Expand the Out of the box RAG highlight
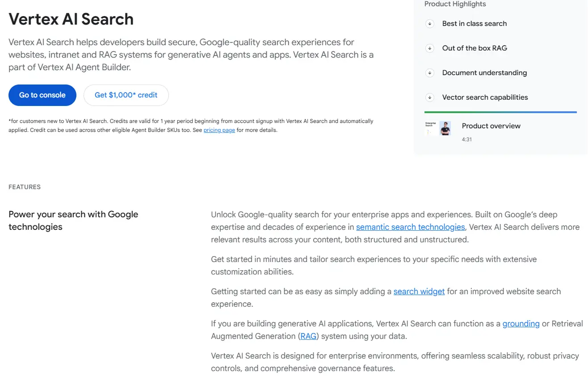 pos(474,48)
